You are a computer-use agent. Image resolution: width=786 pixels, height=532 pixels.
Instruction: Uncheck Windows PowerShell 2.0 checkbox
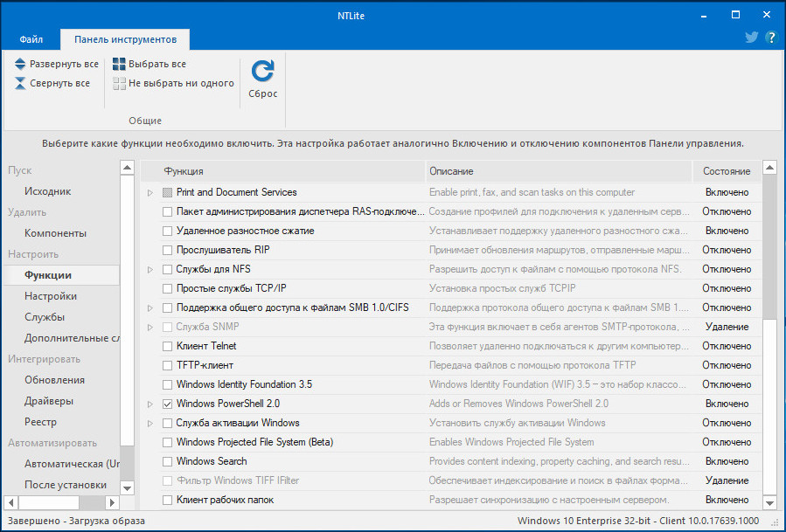[x=167, y=404]
